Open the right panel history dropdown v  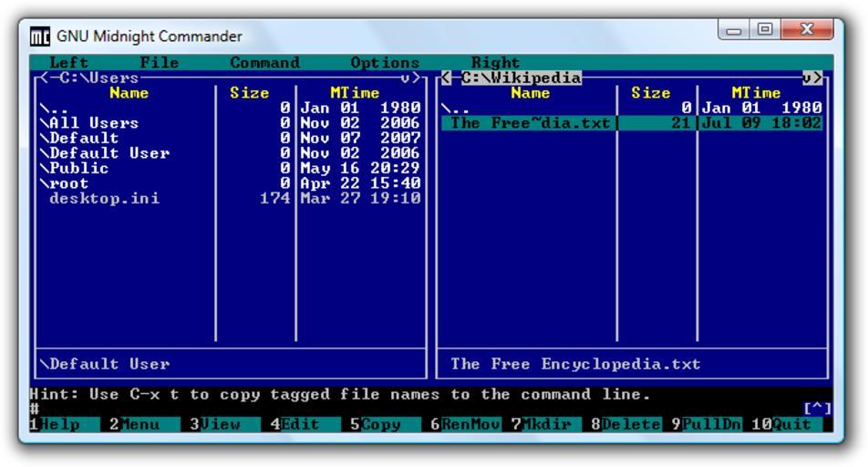pos(807,78)
